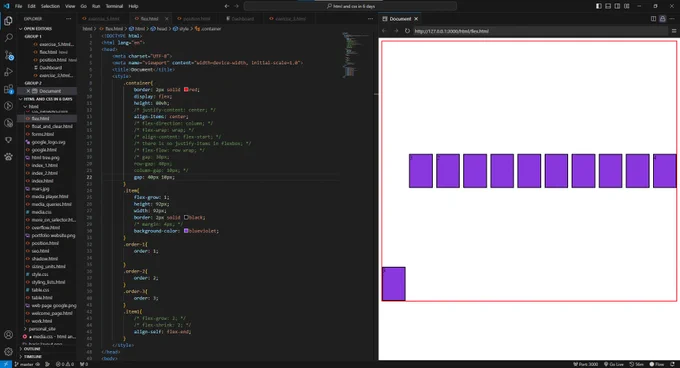
Task: Switch to the position.html editor tab
Action: pyautogui.click(x=194, y=19)
